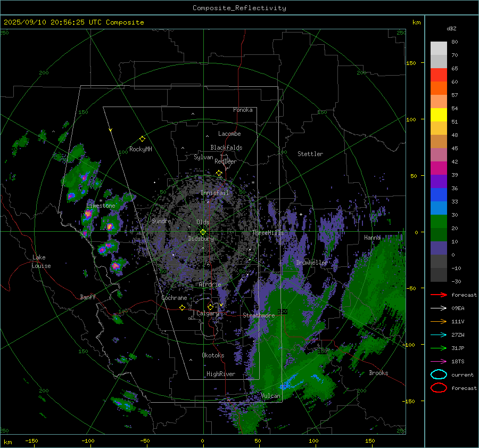Click the yellow diamond marker above Calgary

[210, 307]
